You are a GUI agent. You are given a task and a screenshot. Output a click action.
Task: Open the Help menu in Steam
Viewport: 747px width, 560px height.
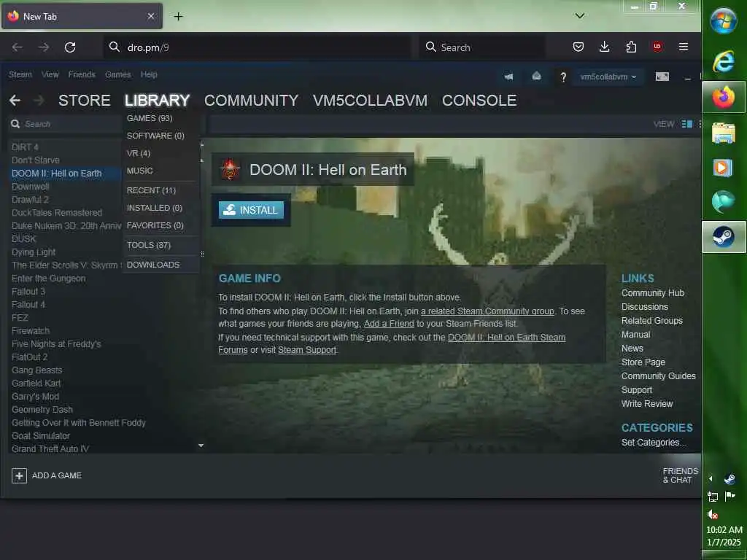click(x=149, y=75)
